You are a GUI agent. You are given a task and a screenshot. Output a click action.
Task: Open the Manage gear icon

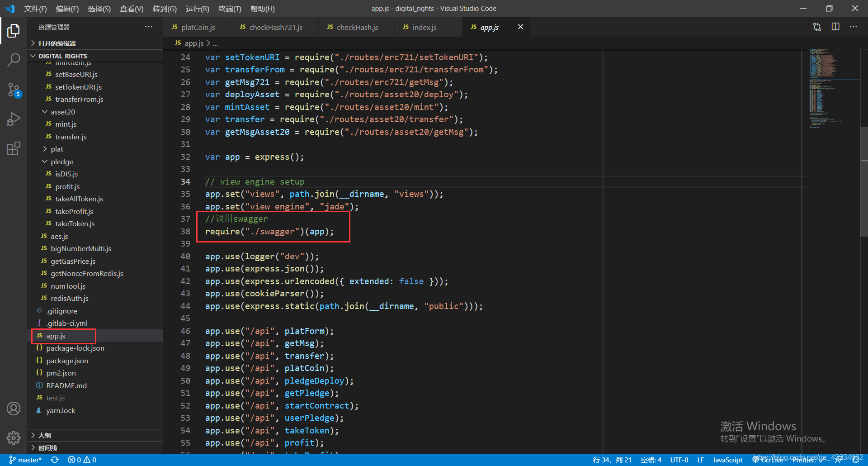click(x=14, y=437)
